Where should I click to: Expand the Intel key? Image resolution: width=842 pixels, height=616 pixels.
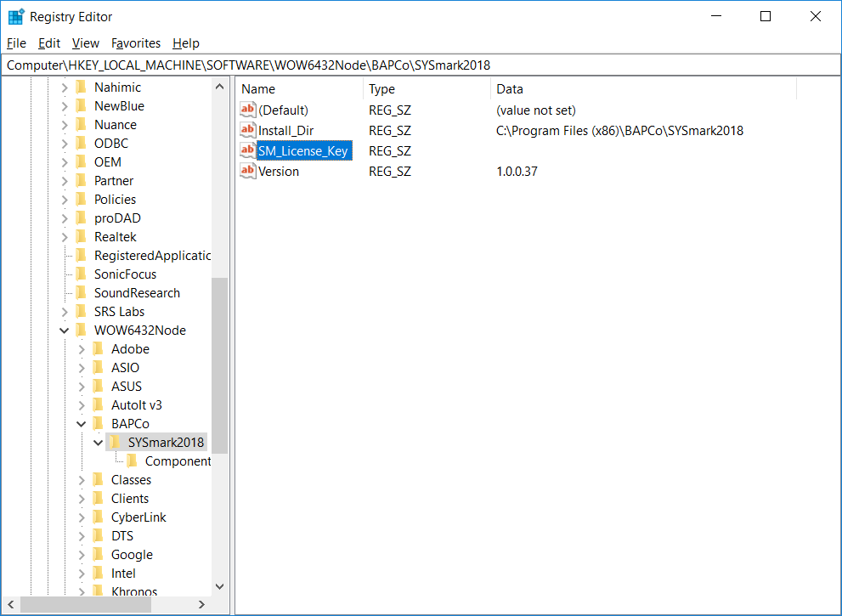click(x=82, y=574)
